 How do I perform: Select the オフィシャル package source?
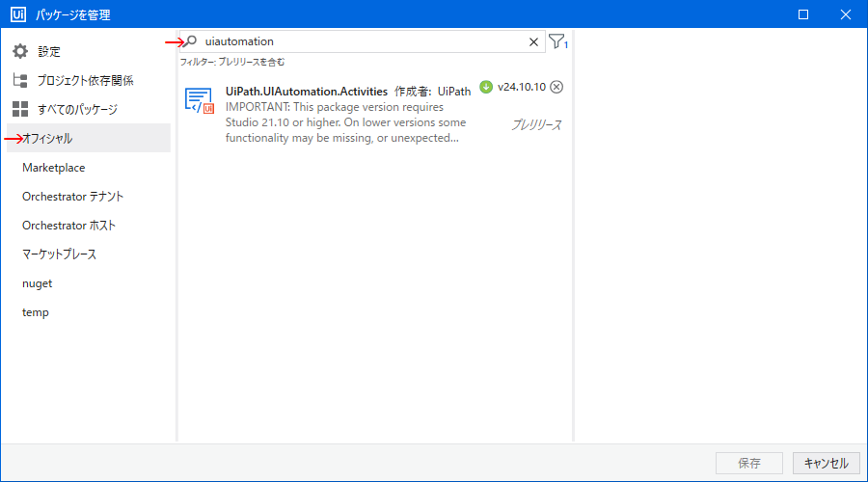point(89,139)
